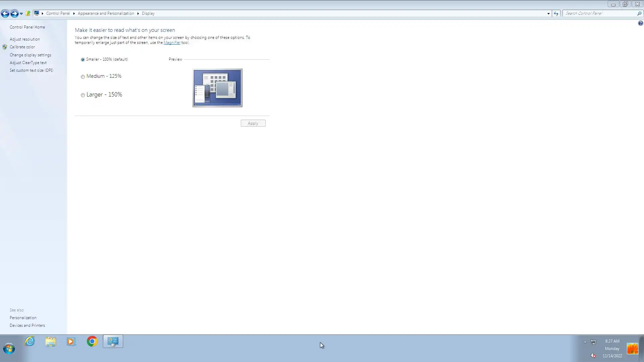This screenshot has height=362, width=644.
Task: Open Internet Explorer from taskbar
Action: coord(30,342)
